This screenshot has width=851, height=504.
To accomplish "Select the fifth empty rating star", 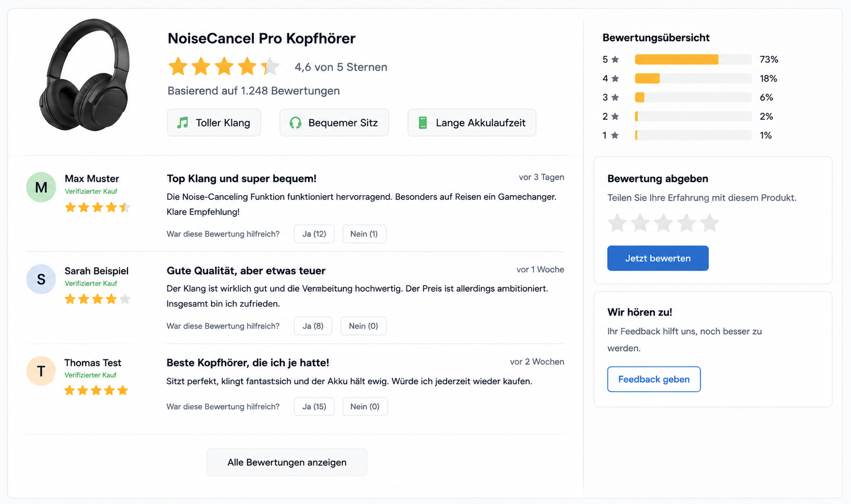I will (709, 223).
